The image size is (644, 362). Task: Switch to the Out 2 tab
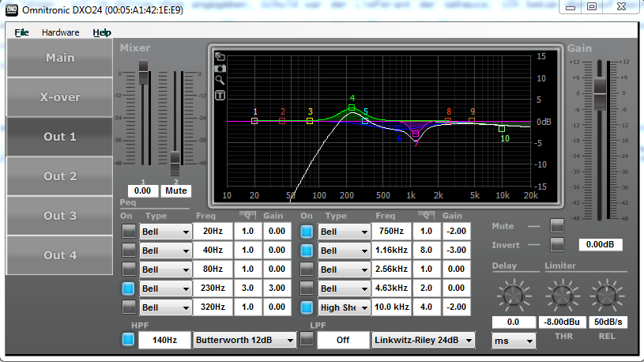[x=59, y=176]
